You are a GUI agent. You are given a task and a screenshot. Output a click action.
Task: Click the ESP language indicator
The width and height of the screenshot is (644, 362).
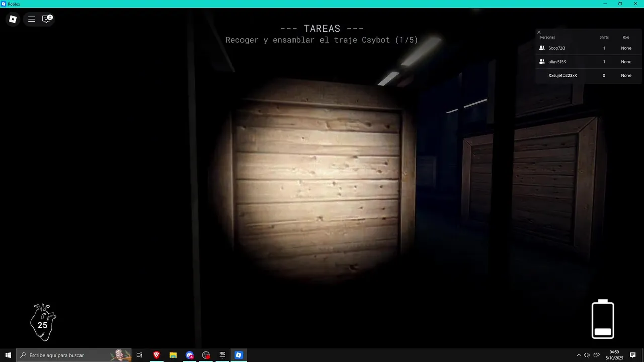point(597,355)
